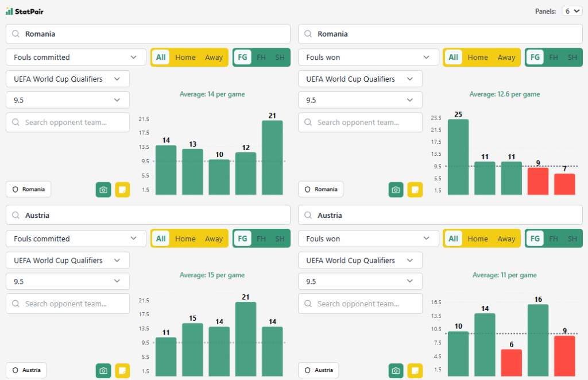Click the red bar labeled 6 in Austria chart
This screenshot has width=588, height=380.
(511, 363)
